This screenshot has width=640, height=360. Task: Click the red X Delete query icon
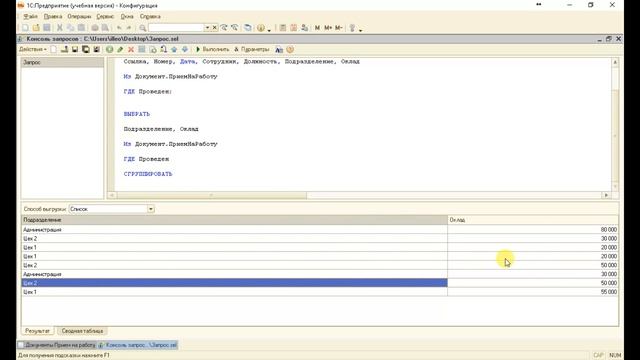(131, 49)
